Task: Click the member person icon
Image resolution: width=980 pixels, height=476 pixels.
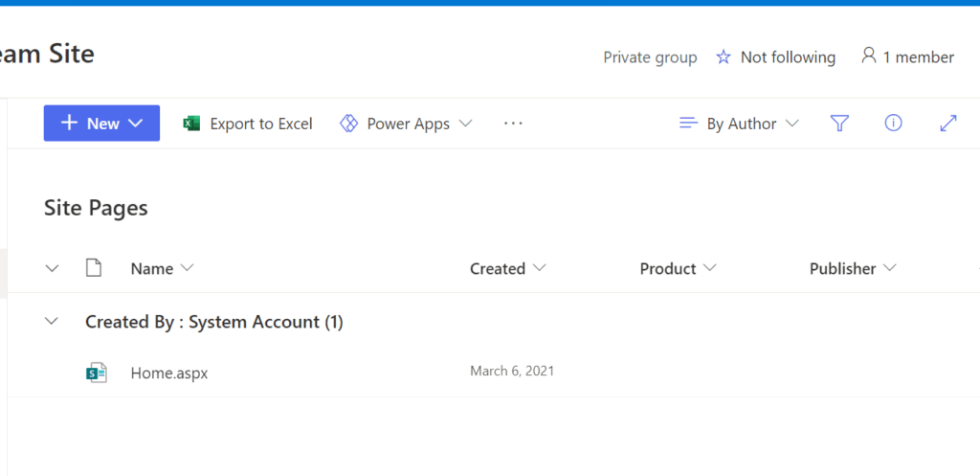Action: click(x=868, y=56)
